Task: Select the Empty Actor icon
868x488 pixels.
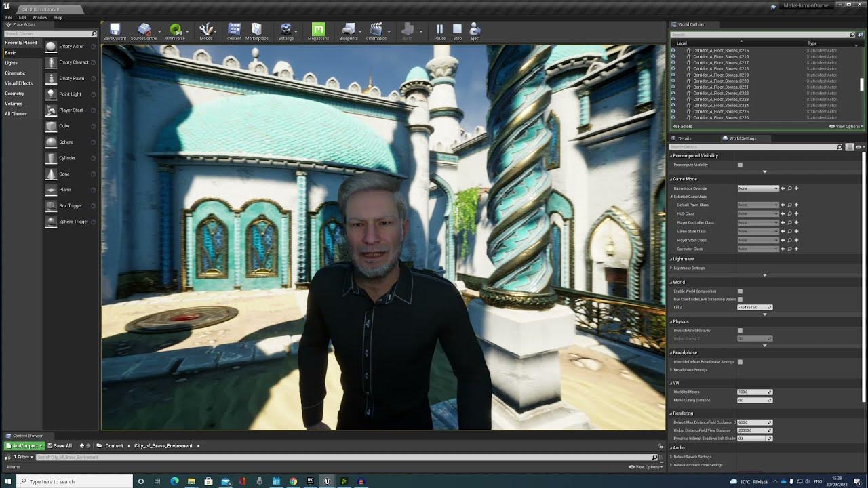Action: (51, 47)
